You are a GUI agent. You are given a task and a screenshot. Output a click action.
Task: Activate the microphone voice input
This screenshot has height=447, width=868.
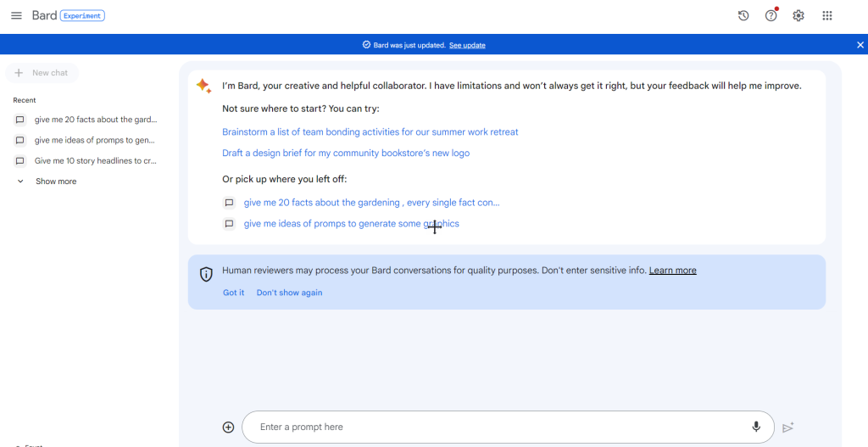click(x=756, y=427)
